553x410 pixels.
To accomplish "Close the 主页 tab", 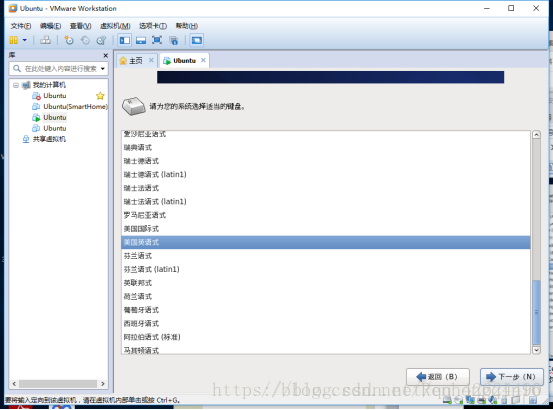I will [x=151, y=60].
